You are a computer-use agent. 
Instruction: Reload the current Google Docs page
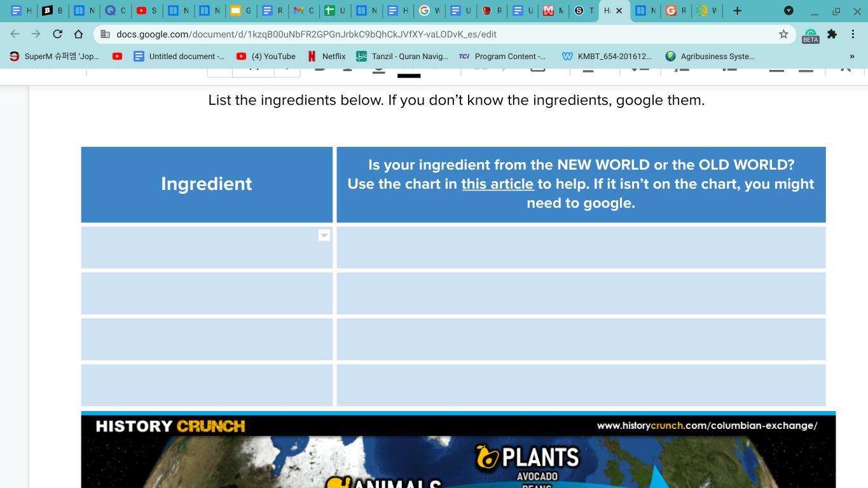tap(57, 34)
